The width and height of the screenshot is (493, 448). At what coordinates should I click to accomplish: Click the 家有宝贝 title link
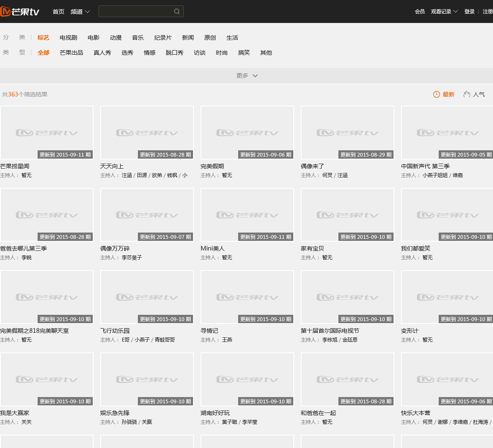click(x=312, y=248)
